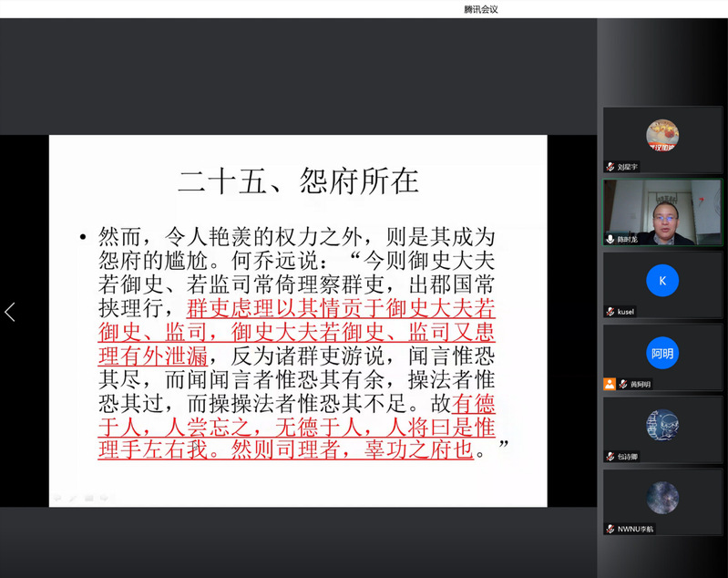Click the muted mic icon beside 黄阿明
The image size is (728, 578).
click(x=623, y=384)
